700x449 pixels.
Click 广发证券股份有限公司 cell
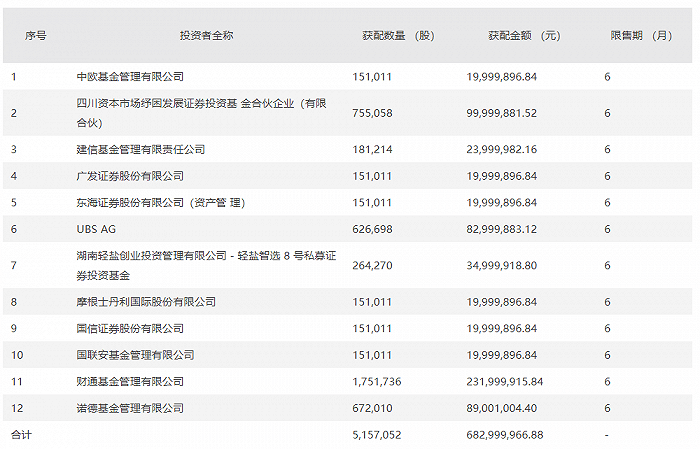130,176
